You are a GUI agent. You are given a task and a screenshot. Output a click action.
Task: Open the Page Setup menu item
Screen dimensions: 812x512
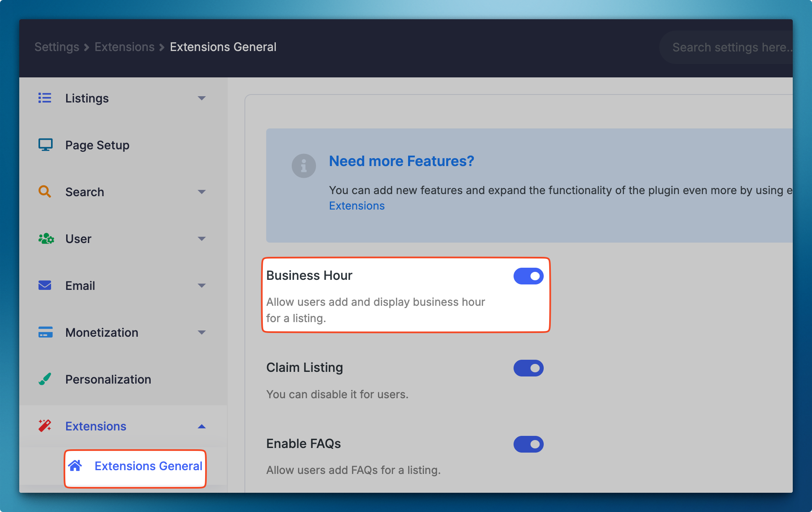pos(97,145)
